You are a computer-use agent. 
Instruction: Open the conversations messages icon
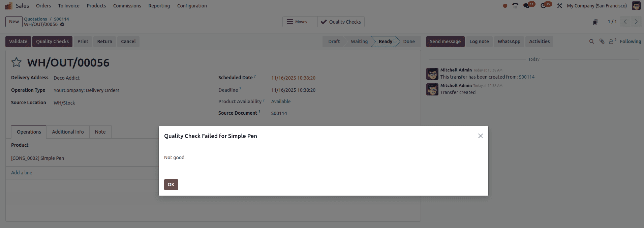[526, 6]
